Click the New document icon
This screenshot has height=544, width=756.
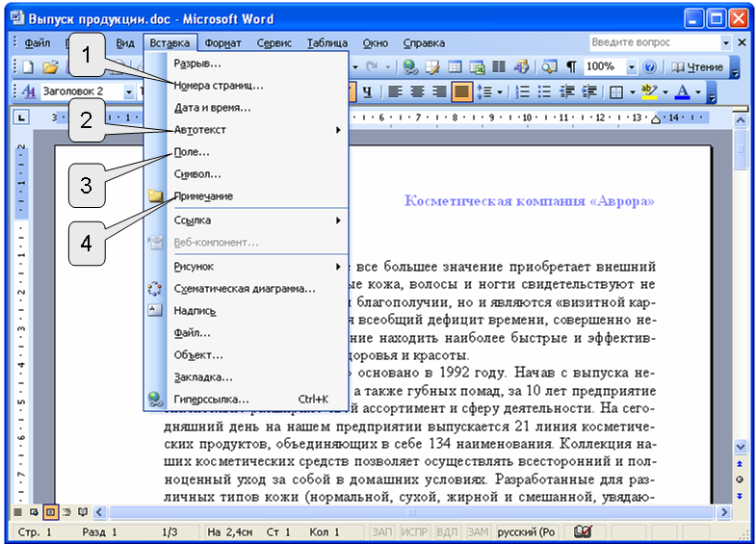pos(28,67)
